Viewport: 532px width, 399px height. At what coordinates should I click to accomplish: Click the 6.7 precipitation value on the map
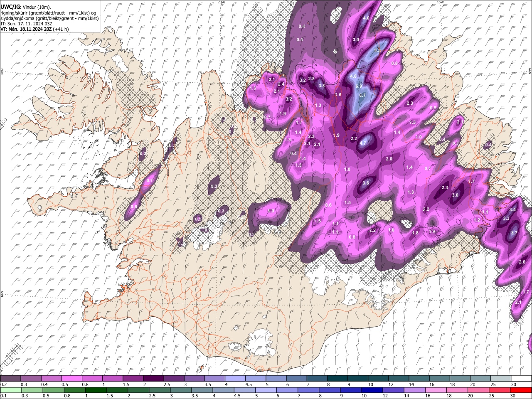(x=362, y=95)
